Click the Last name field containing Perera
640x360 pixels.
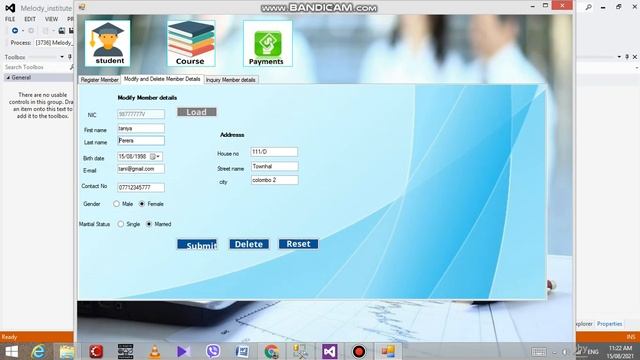(141, 140)
